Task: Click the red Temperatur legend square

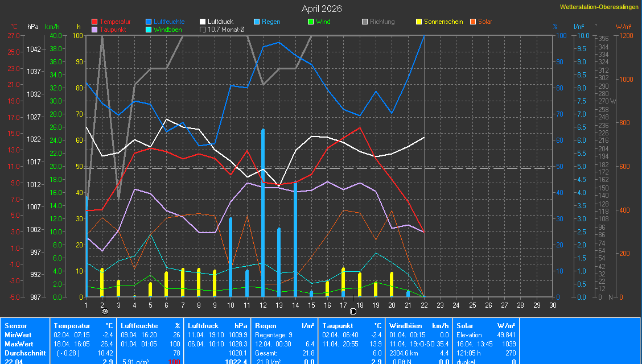Action: tap(94, 22)
